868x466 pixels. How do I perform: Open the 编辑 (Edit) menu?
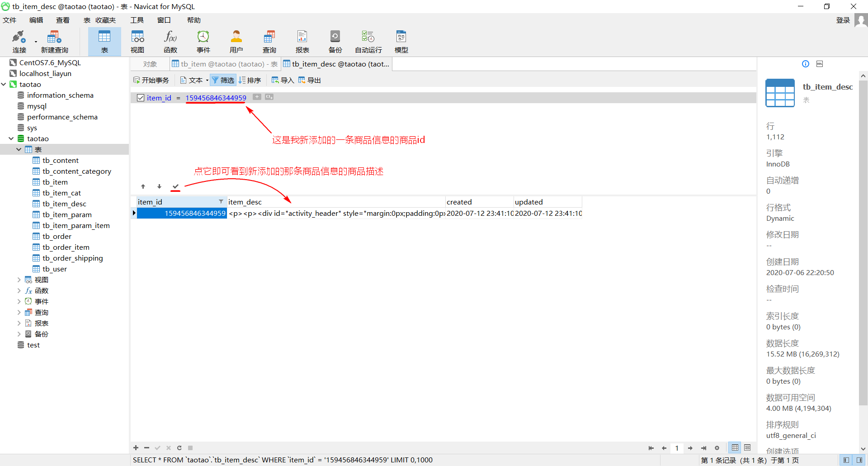[x=36, y=20]
